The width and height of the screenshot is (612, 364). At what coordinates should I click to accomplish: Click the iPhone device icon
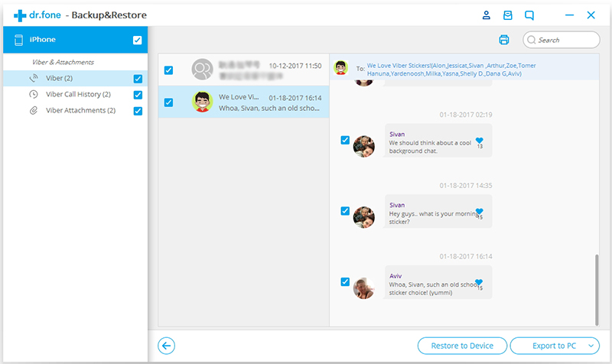[18, 40]
